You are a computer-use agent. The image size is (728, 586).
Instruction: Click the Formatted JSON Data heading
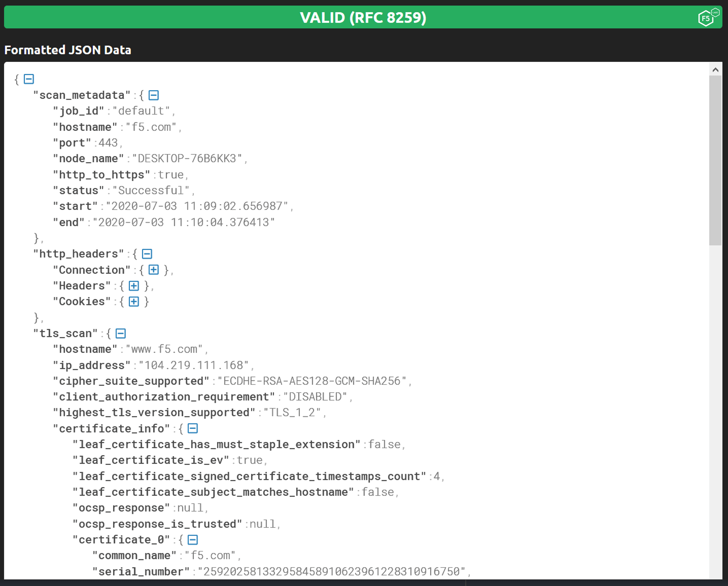[68, 50]
